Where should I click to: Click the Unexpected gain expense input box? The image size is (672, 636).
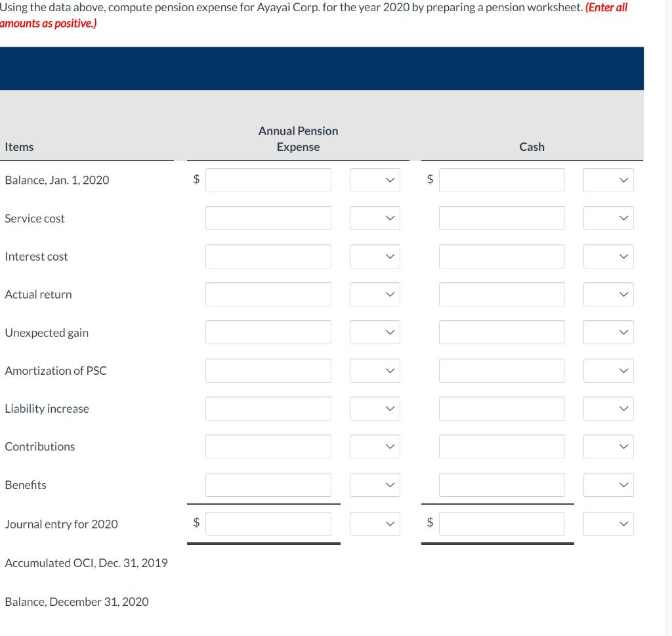(268, 332)
